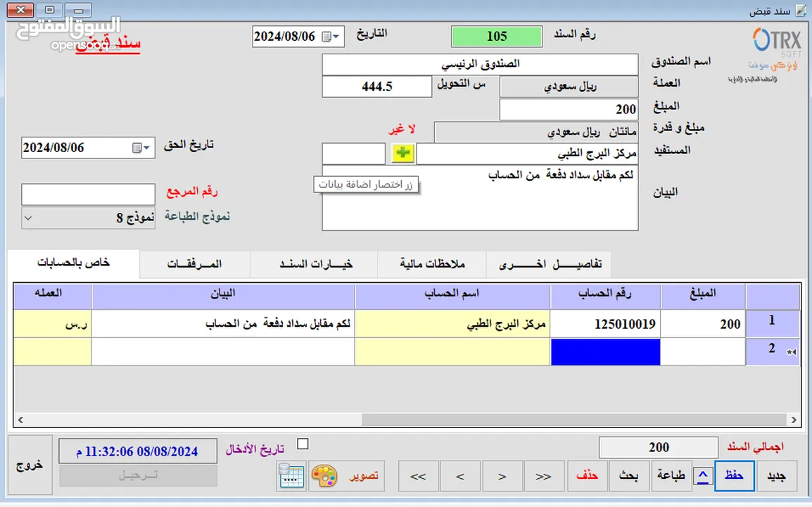Switch to المرفقات tab
This screenshot has width=812, height=507.
(195, 264)
